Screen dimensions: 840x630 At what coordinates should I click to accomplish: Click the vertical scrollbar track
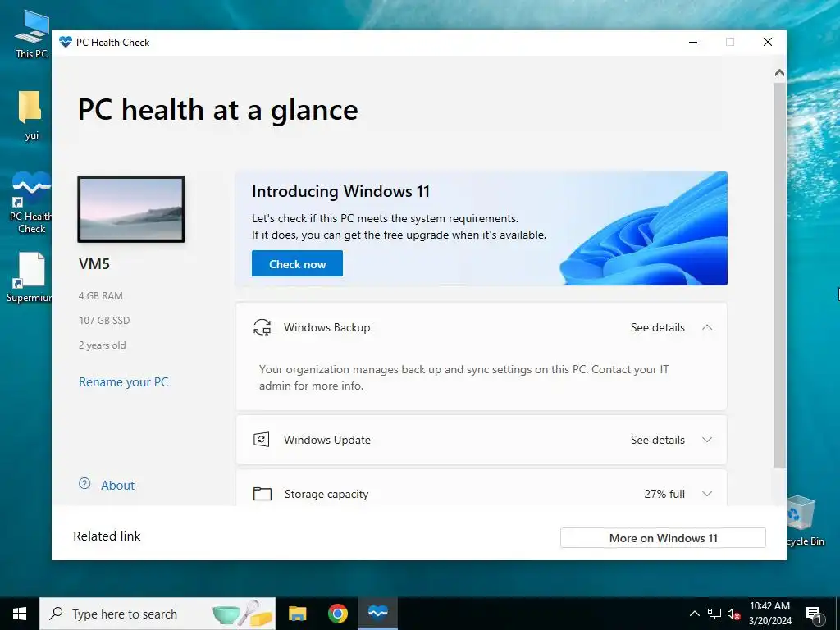coord(779,276)
